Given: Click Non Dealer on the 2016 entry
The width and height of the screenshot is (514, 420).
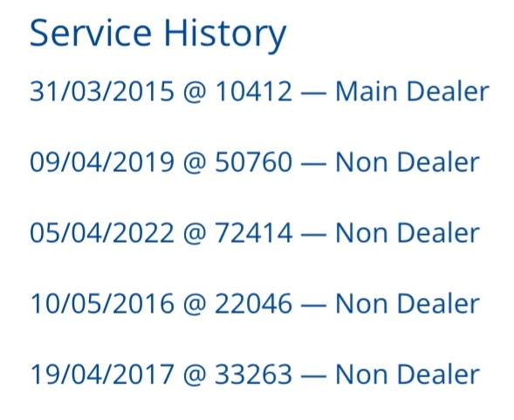Looking at the screenshot, I should (408, 304).
